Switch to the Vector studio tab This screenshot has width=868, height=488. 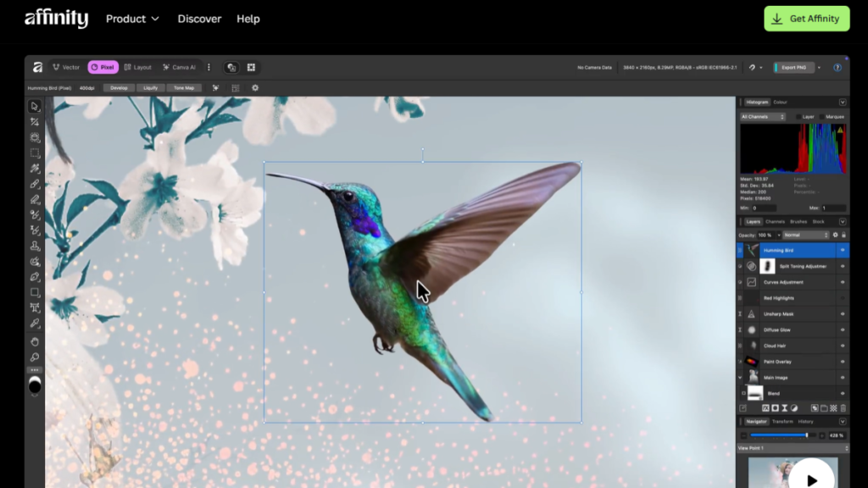pyautogui.click(x=66, y=68)
